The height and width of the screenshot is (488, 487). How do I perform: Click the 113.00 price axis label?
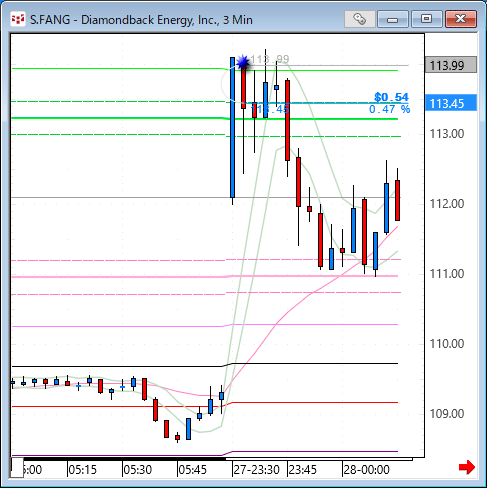447,134
